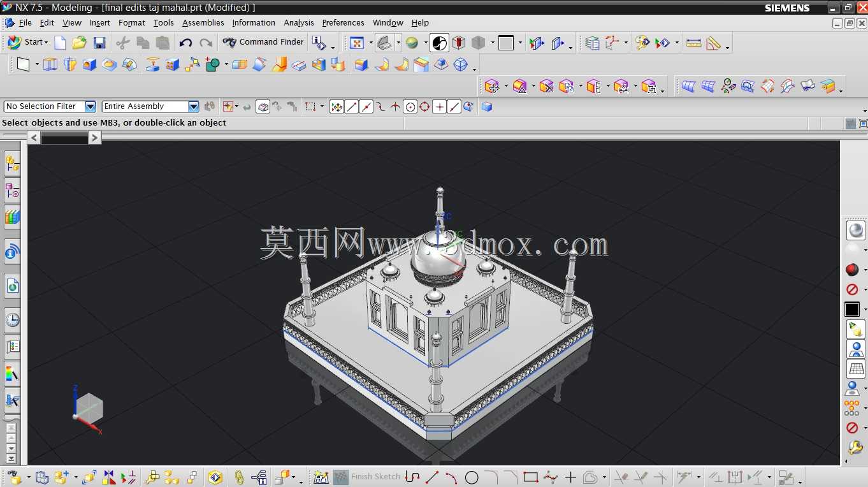Undo the last action
The image size is (868, 487).
tap(185, 43)
